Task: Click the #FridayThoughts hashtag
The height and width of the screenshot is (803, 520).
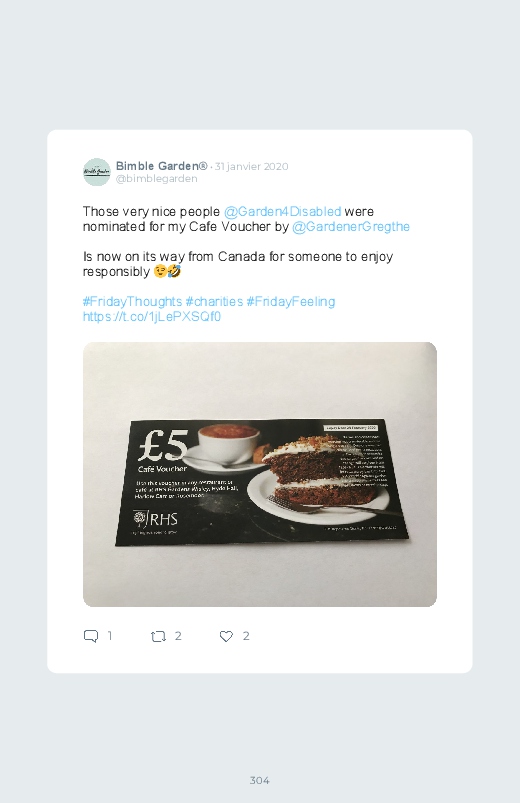Action: (132, 302)
